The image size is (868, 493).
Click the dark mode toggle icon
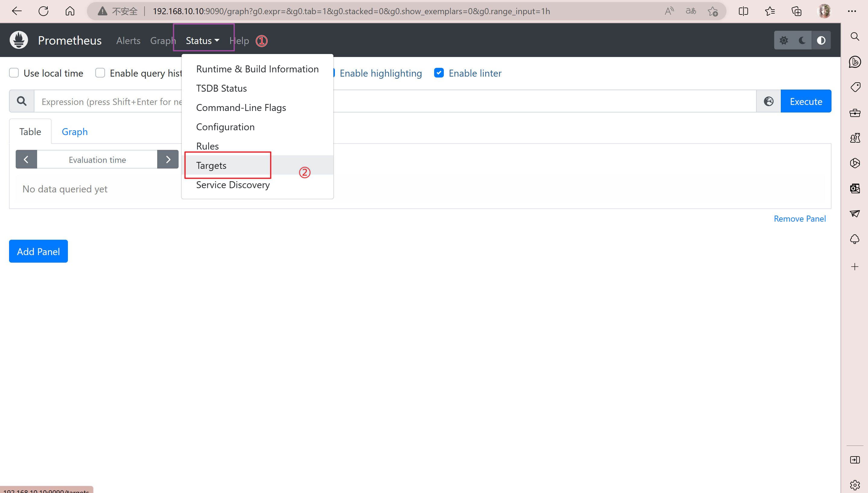pyautogui.click(x=803, y=40)
